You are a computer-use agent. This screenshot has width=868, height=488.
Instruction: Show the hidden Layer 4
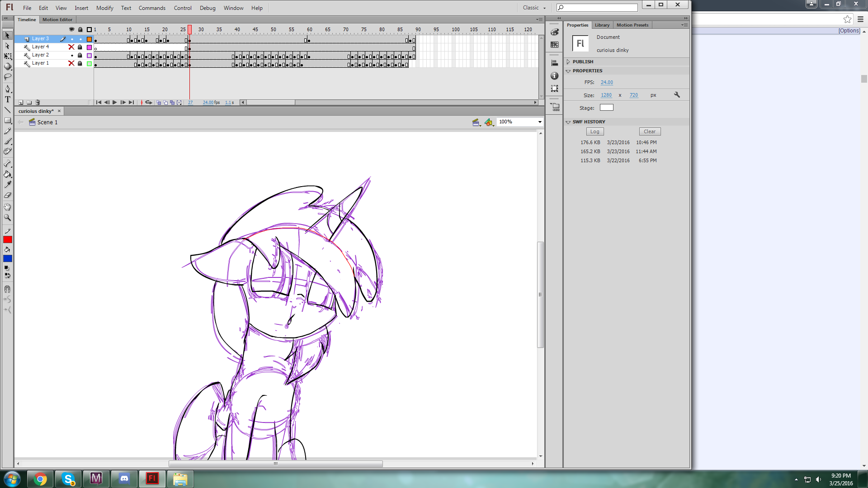click(71, 47)
